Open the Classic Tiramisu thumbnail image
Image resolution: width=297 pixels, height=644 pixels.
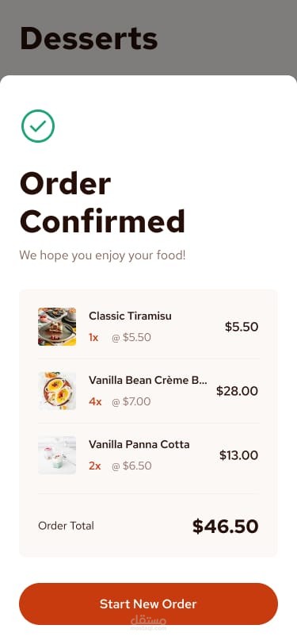(x=57, y=327)
